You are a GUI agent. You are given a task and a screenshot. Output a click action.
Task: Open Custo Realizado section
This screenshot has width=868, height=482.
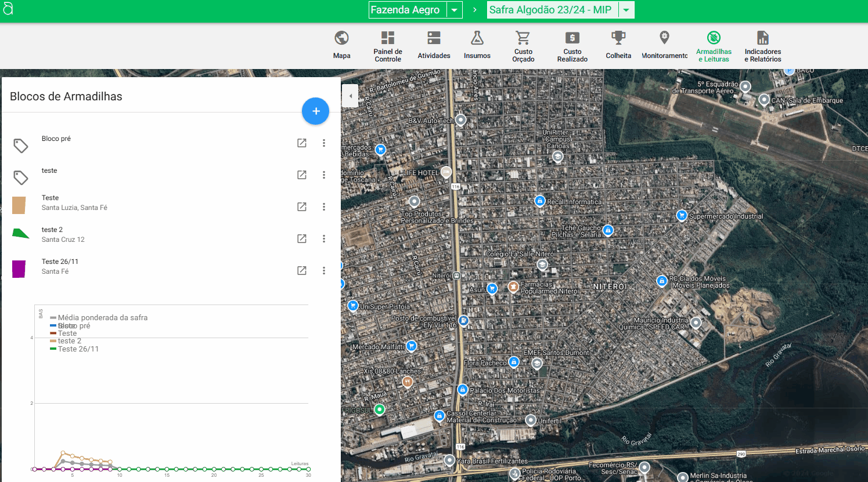click(572, 38)
